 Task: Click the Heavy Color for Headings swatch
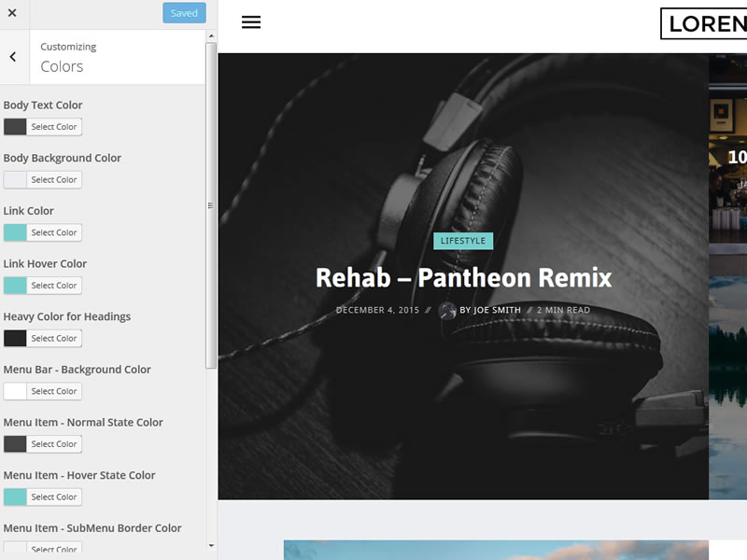(15, 338)
